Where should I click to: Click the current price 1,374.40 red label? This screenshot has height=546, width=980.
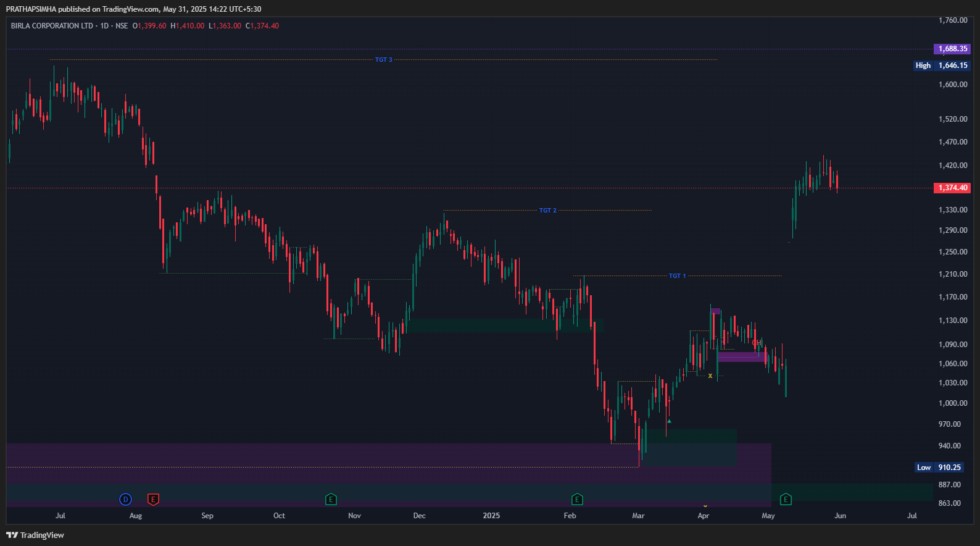[x=952, y=188]
